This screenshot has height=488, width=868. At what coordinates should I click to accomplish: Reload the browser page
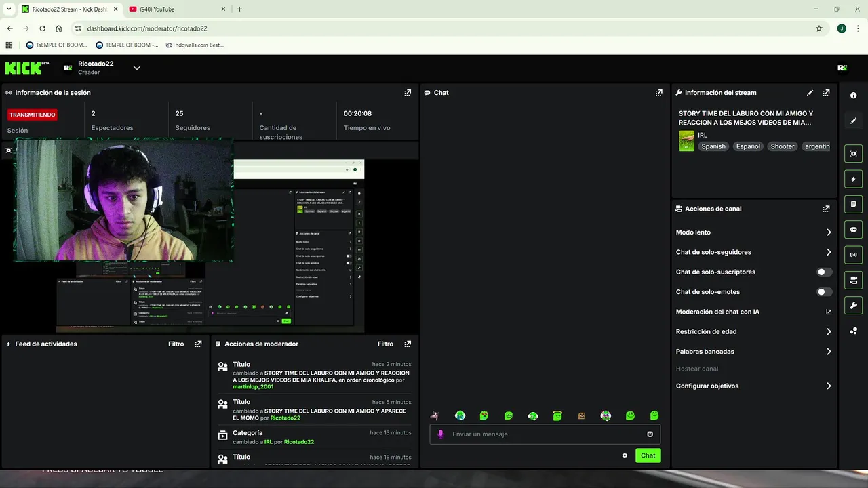tap(42, 28)
